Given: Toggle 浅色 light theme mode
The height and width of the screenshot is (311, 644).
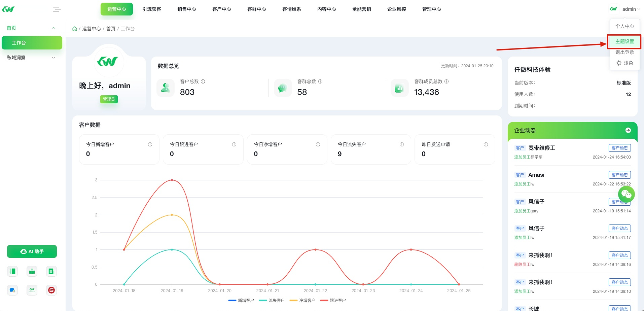Looking at the screenshot, I should point(624,63).
